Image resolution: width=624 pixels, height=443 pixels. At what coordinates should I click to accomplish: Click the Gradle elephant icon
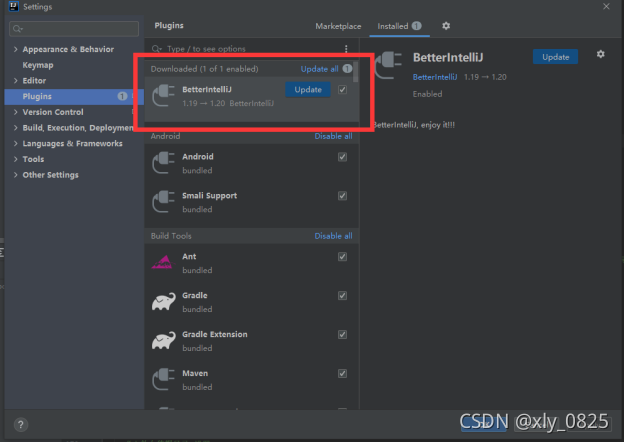pyautogui.click(x=164, y=302)
